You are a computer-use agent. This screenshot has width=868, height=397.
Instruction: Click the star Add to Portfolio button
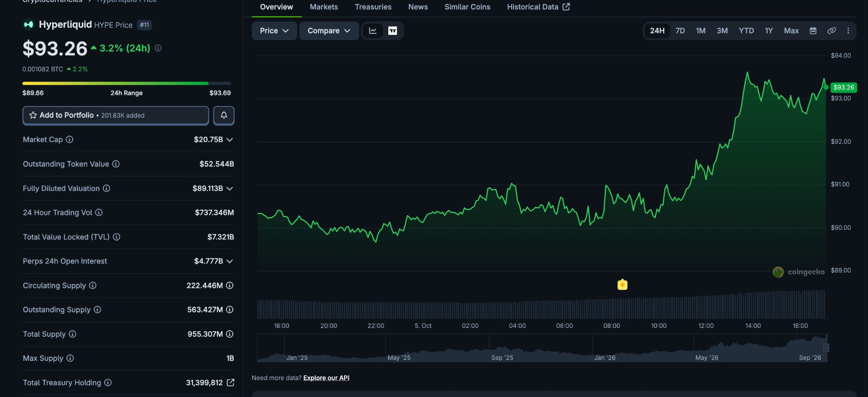point(116,116)
